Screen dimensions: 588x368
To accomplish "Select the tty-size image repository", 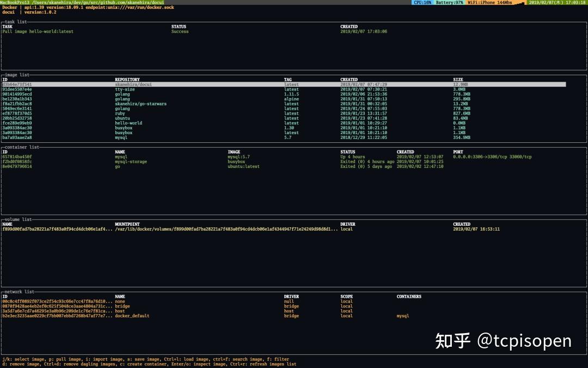I will pos(125,89).
